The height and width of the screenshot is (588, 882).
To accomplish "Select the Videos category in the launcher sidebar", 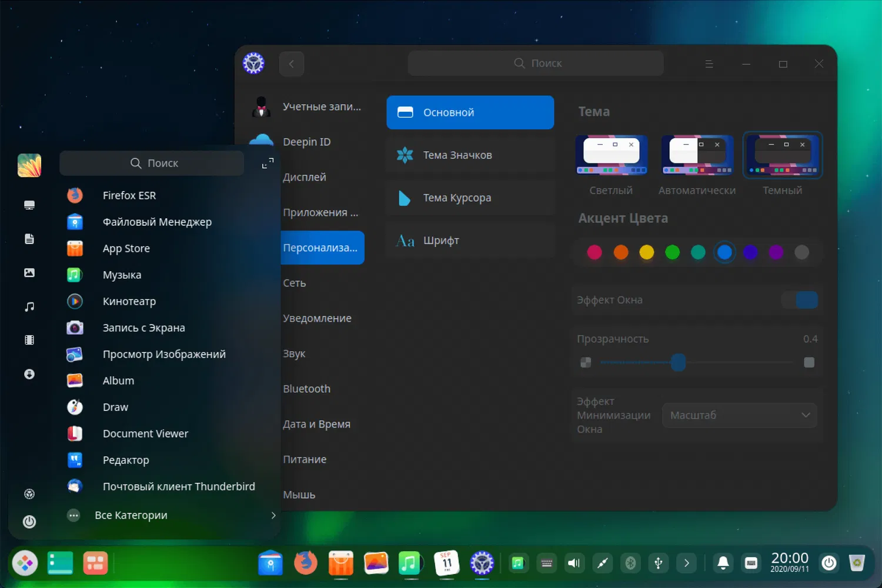I will tap(29, 339).
